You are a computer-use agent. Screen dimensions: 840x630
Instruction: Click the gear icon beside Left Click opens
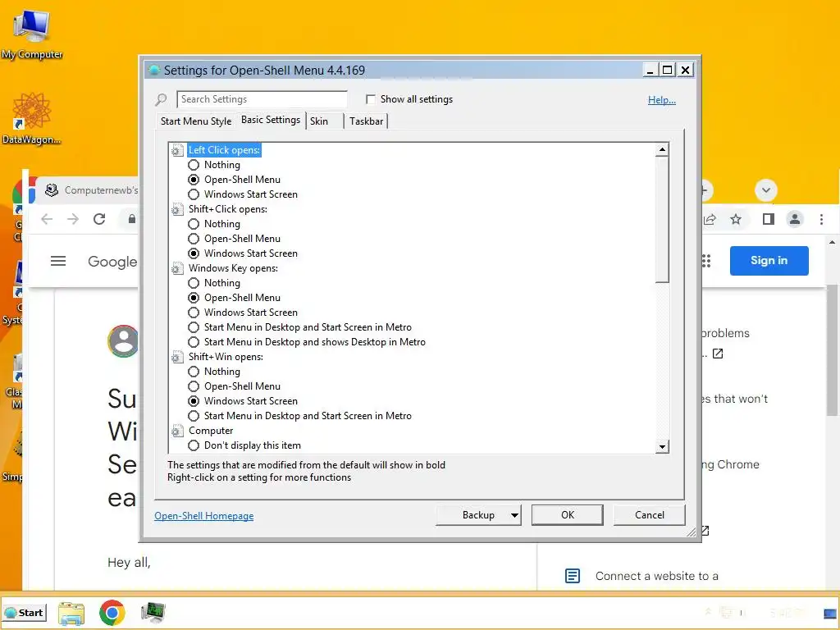177,151
